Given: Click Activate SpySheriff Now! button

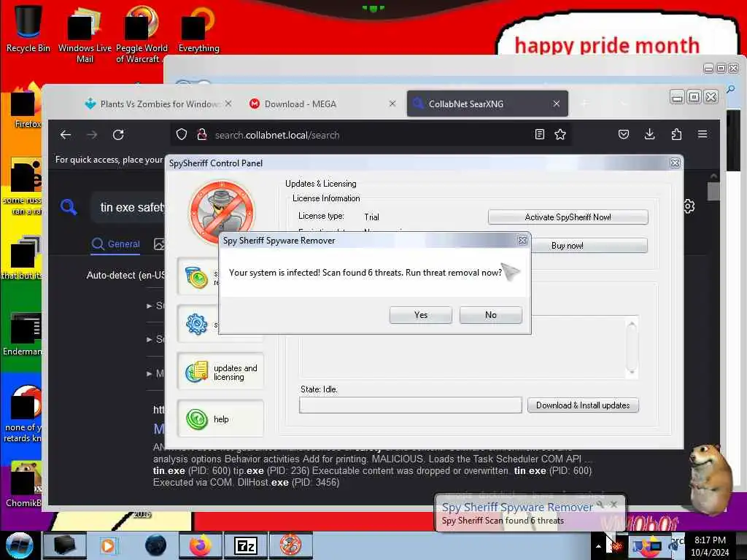Looking at the screenshot, I should (568, 217).
